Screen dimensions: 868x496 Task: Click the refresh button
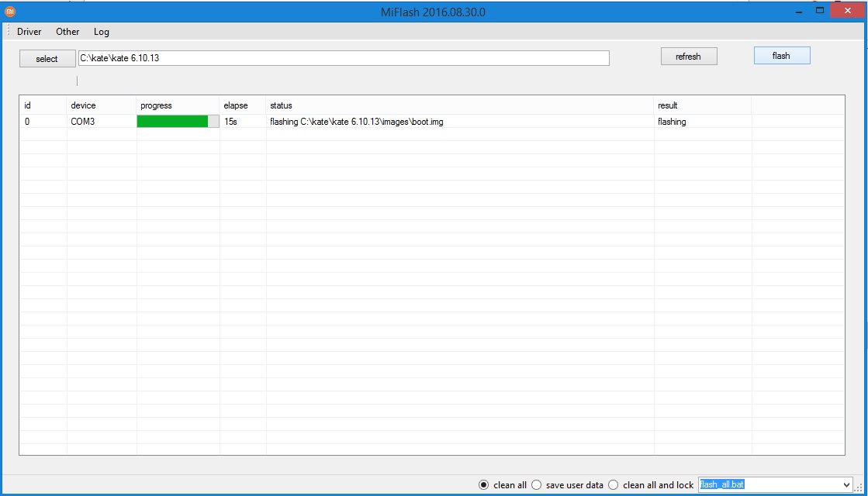pos(689,57)
